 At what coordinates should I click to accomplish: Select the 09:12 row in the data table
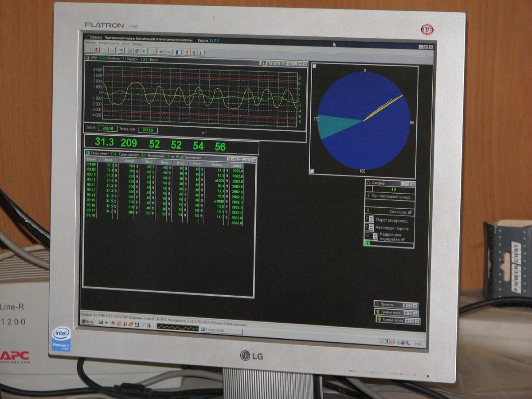164,188
